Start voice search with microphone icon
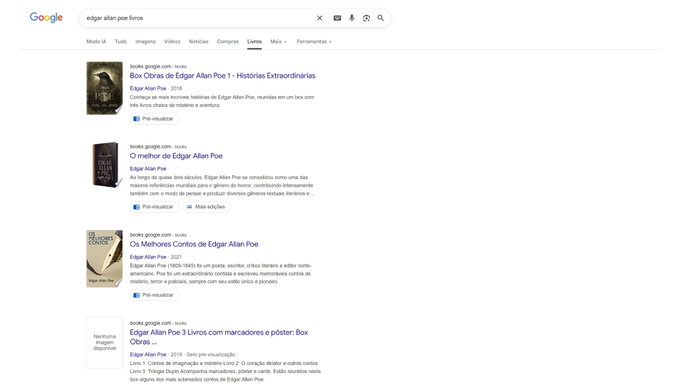Screen dimensions: 684x385 click(352, 18)
